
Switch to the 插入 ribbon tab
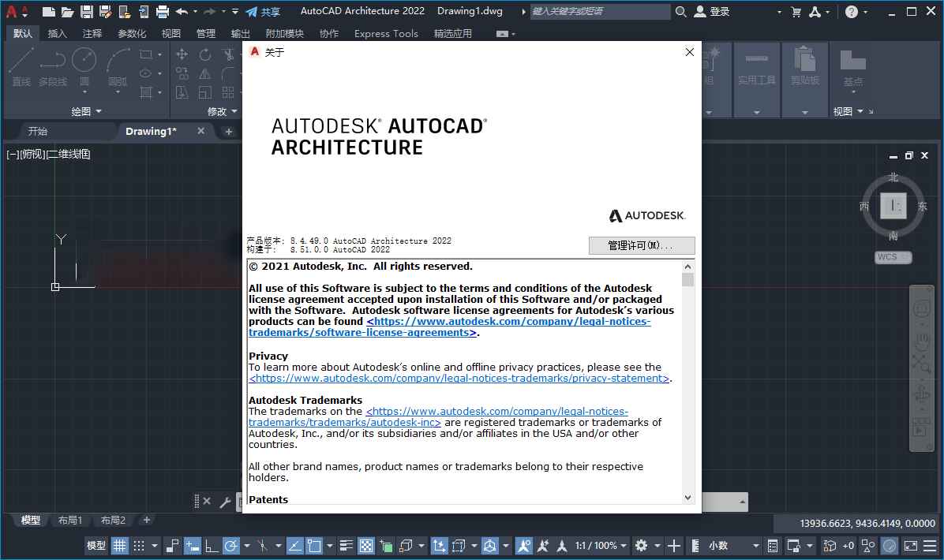tap(57, 34)
